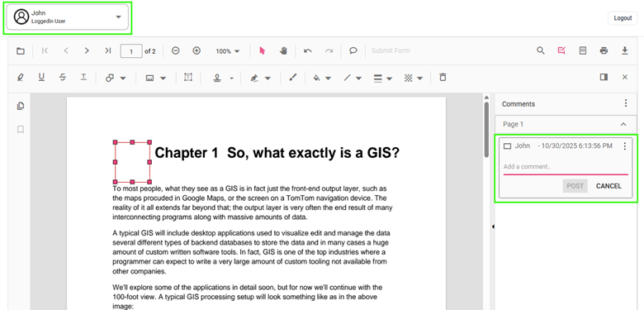The height and width of the screenshot is (310, 644).
Task: Go to the previous page
Action: coord(66,50)
